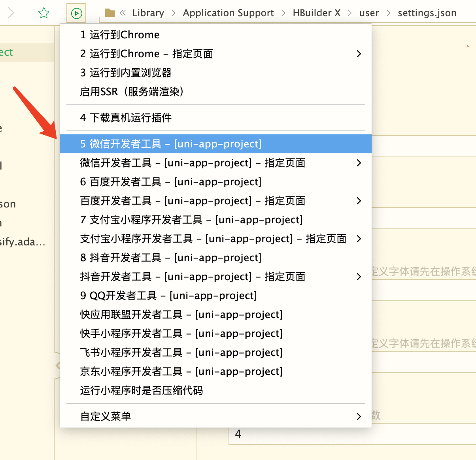Click 'Application Support' breadcrumb segment
476x460 pixels.
[x=228, y=13]
